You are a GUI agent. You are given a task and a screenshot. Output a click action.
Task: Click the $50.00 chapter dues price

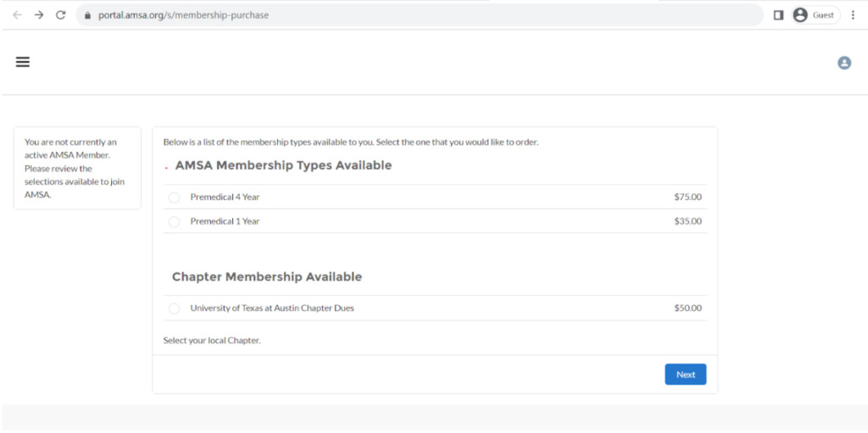pyautogui.click(x=687, y=308)
